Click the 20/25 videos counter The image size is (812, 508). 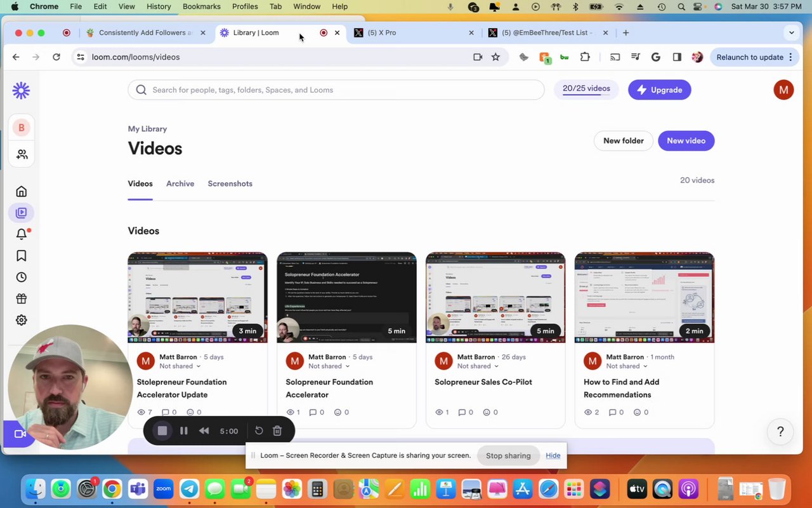coord(586,89)
